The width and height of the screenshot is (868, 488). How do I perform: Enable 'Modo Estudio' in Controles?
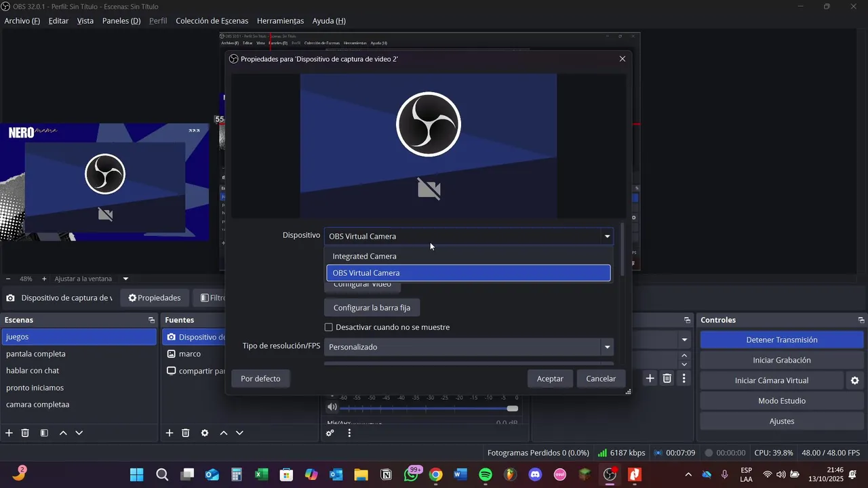pyautogui.click(x=781, y=401)
